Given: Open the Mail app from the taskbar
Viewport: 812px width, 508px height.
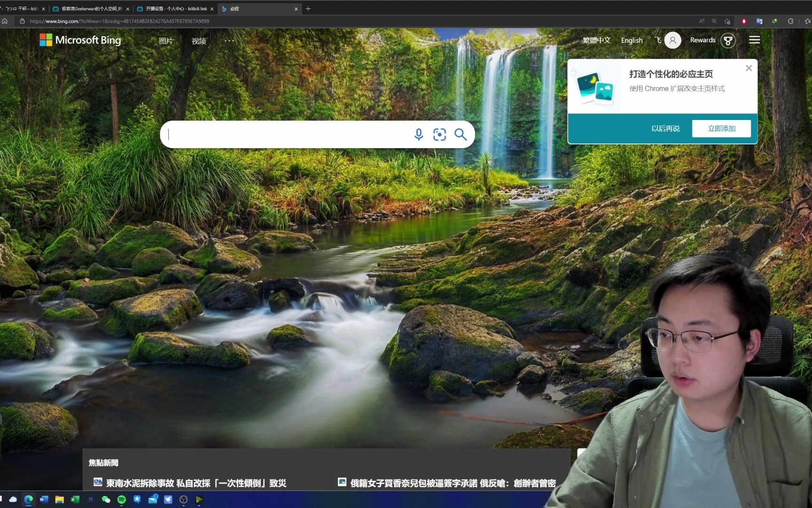Looking at the screenshot, I should pos(153,499).
